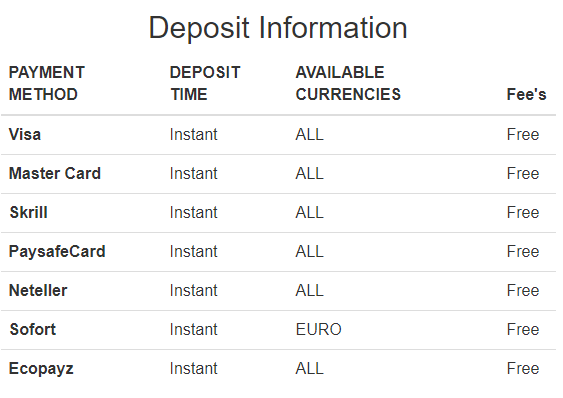The height and width of the screenshot is (398, 563).
Task: Select Neteller in the payment list
Action: click(x=38, y=290)
